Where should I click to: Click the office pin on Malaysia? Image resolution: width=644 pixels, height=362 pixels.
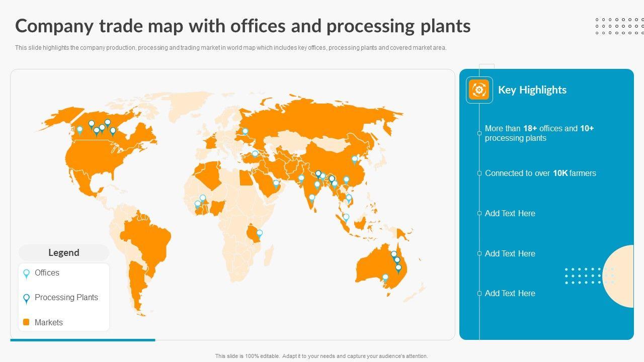[x=346, y=218]
